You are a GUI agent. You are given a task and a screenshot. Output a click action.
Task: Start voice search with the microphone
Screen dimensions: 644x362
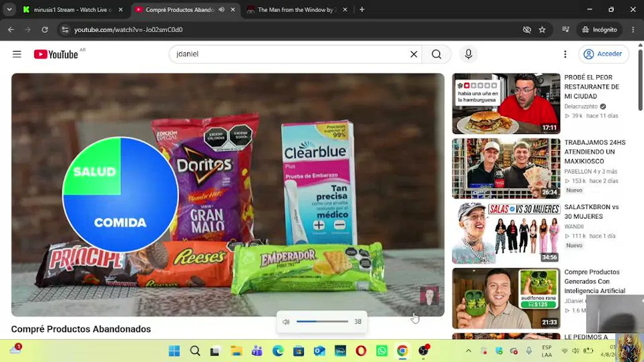pyautogui.click(x=468, y=54)
